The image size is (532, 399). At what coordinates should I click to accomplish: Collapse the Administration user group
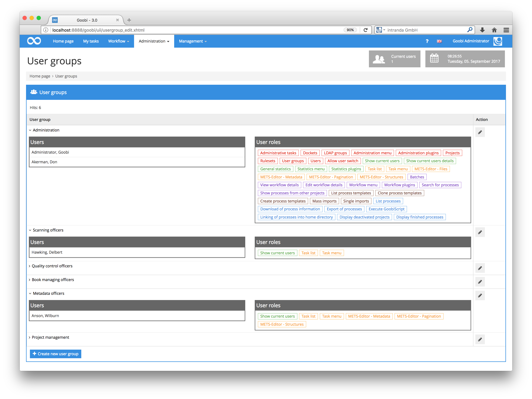click(30, 130)
